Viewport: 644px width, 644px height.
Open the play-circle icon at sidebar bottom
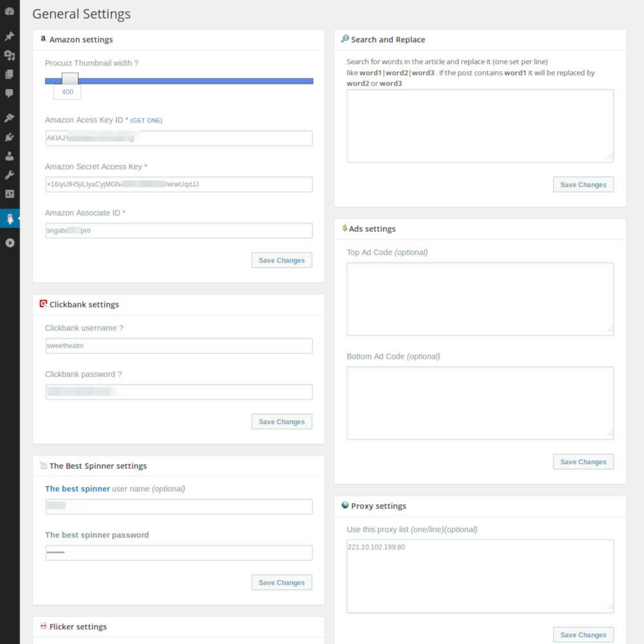click(x=10, y=243)
